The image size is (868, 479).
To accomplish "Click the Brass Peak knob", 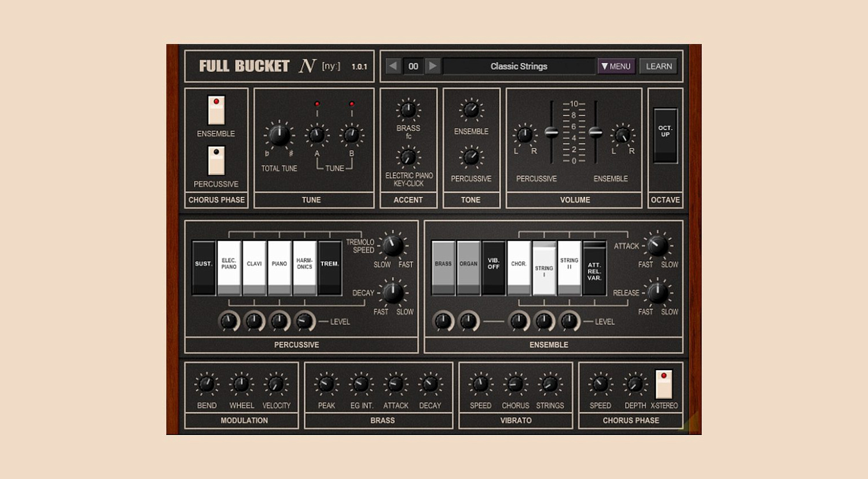I will [326, 384].
